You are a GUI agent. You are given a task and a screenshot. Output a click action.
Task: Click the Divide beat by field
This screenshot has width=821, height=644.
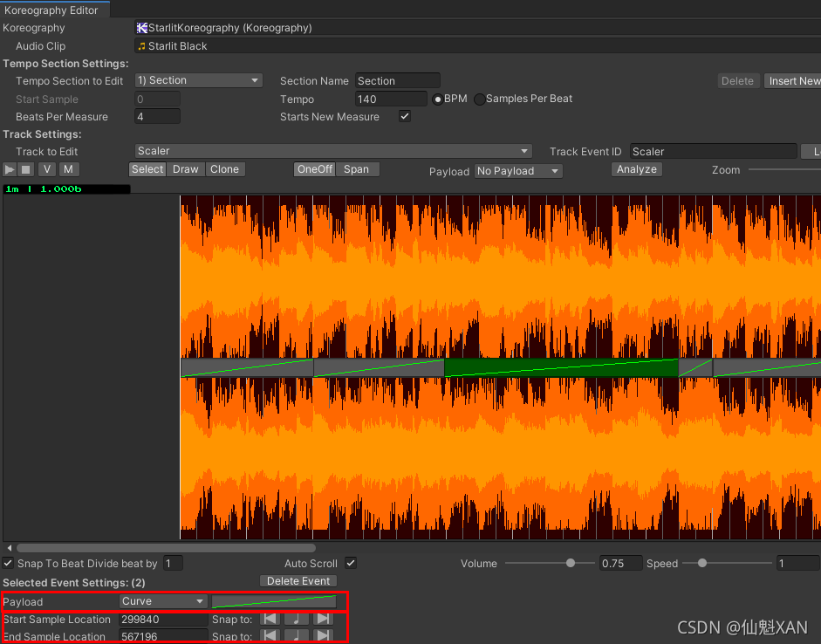click(173, 564)
